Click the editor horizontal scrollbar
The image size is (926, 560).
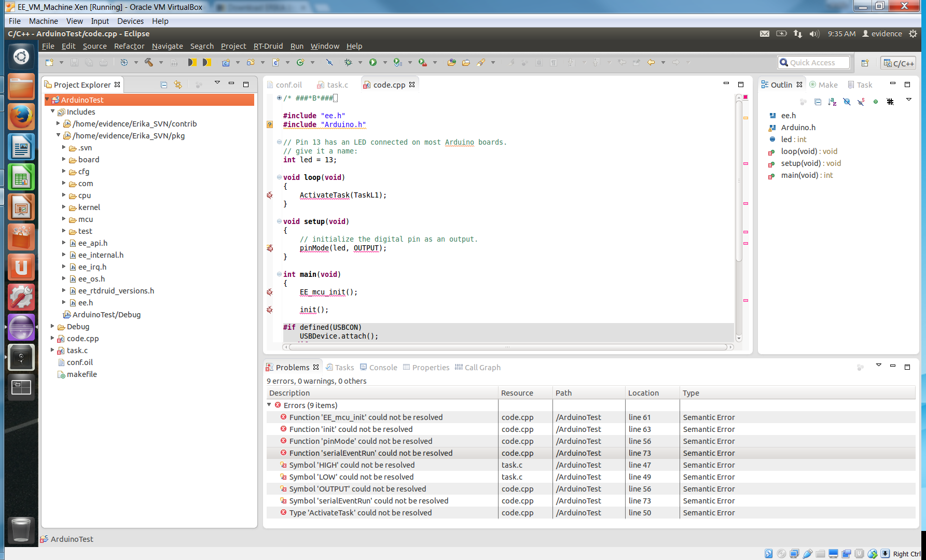point(507,347)
